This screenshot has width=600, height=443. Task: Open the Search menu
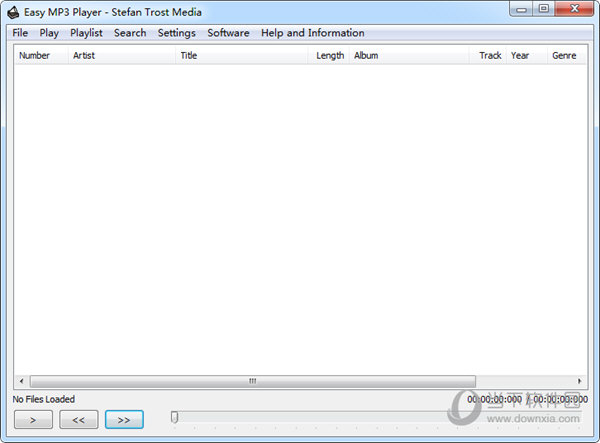point(130,33)
